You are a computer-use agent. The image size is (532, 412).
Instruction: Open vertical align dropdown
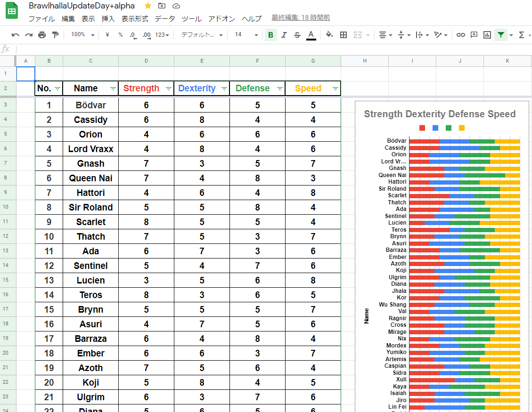coord(404,34)
